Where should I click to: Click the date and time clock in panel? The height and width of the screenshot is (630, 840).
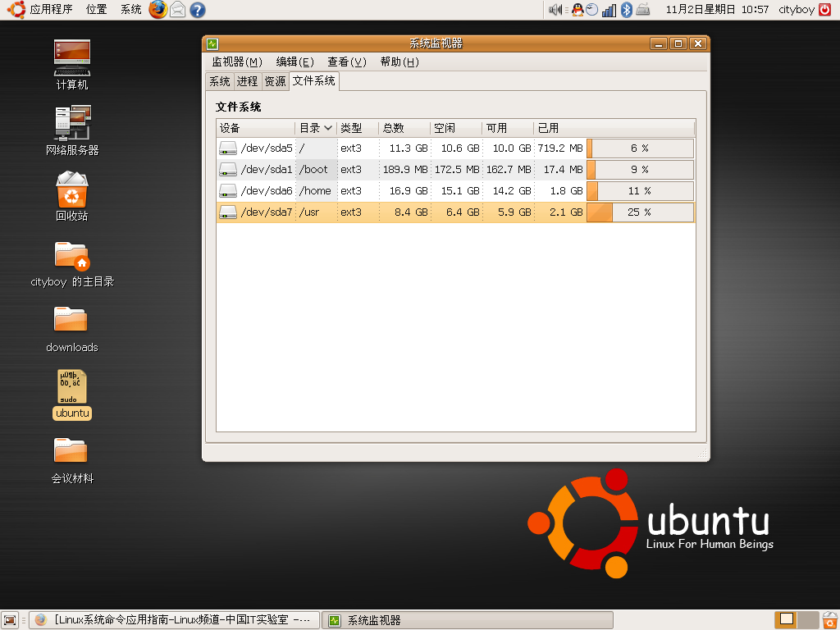pos(717,10)
